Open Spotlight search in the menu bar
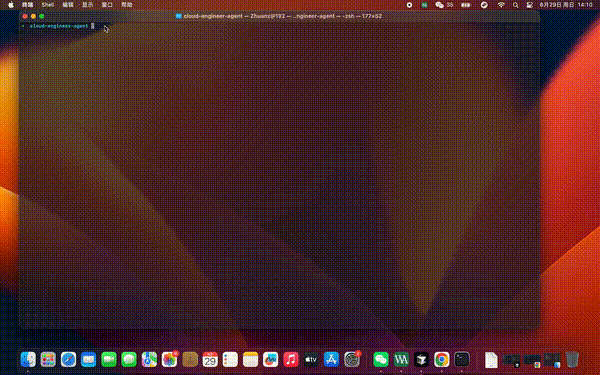The height and width of the screenshot is (375, 600). point(515,5)
